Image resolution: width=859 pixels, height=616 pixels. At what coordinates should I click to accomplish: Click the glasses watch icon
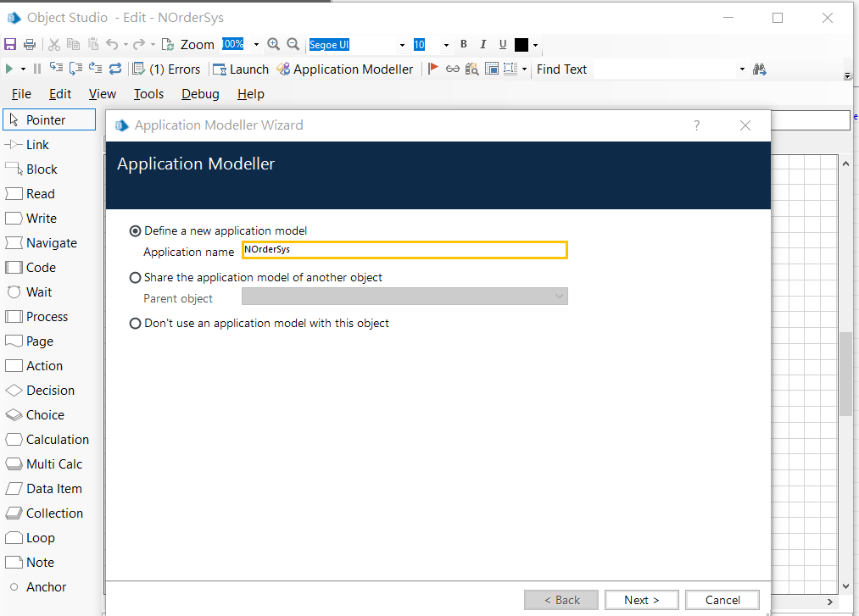coord(453,69)
